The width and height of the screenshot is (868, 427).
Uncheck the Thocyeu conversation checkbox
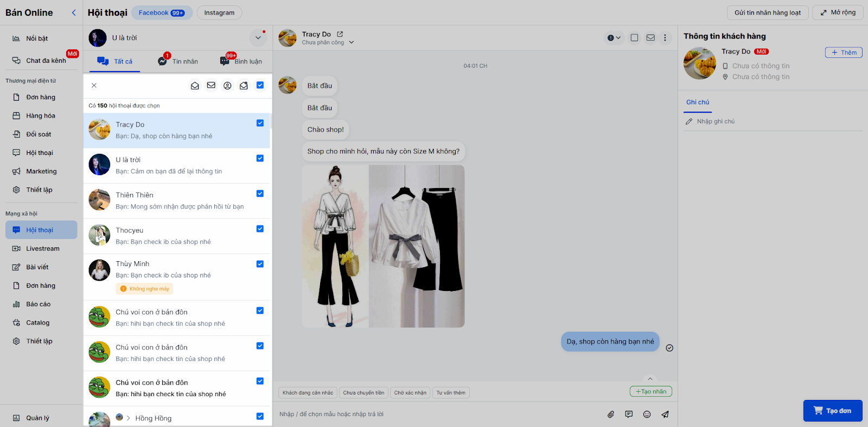click(260, 229)
